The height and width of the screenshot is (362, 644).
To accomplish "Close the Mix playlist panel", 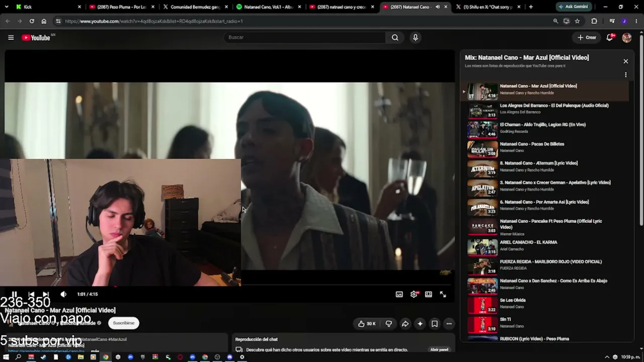I will 625,61.
